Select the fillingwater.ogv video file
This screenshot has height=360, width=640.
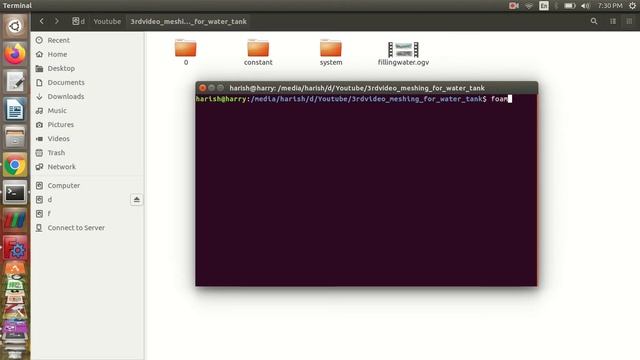(403, 53)
